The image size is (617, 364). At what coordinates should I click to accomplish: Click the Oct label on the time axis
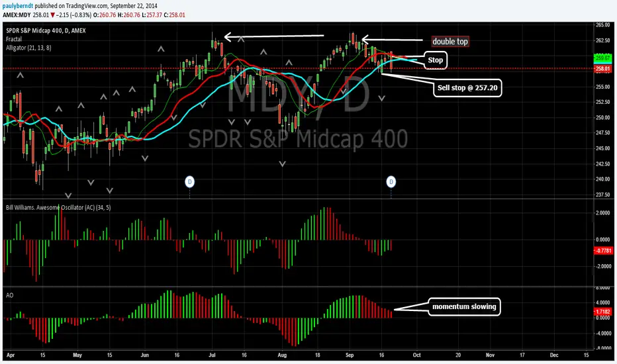[x=416, y=355]
